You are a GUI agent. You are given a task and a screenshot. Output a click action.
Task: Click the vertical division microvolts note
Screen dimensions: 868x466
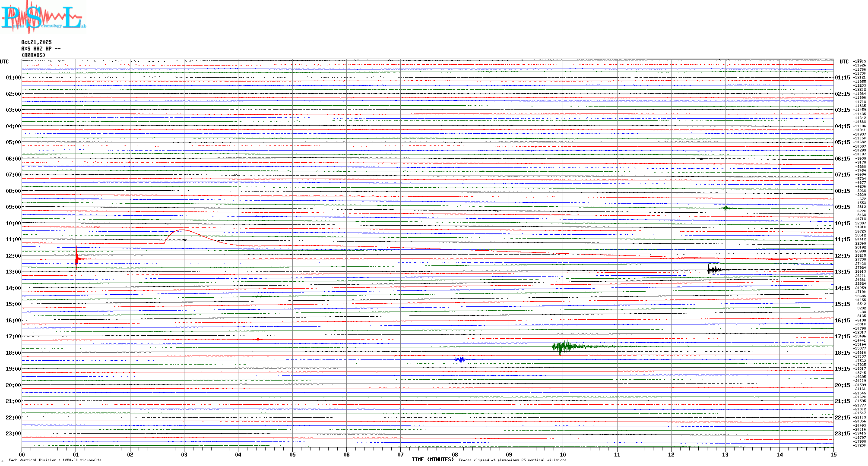pos(55,460)
